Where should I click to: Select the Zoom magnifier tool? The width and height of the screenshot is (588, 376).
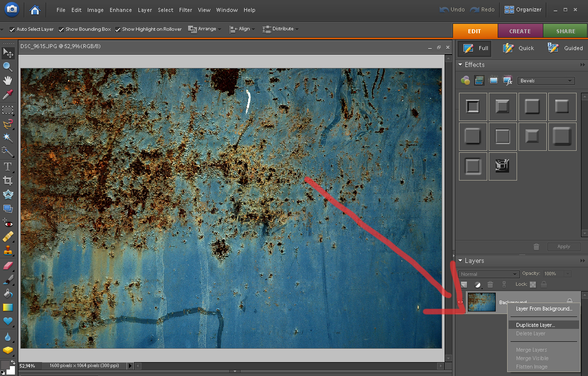tap(8, 67)
